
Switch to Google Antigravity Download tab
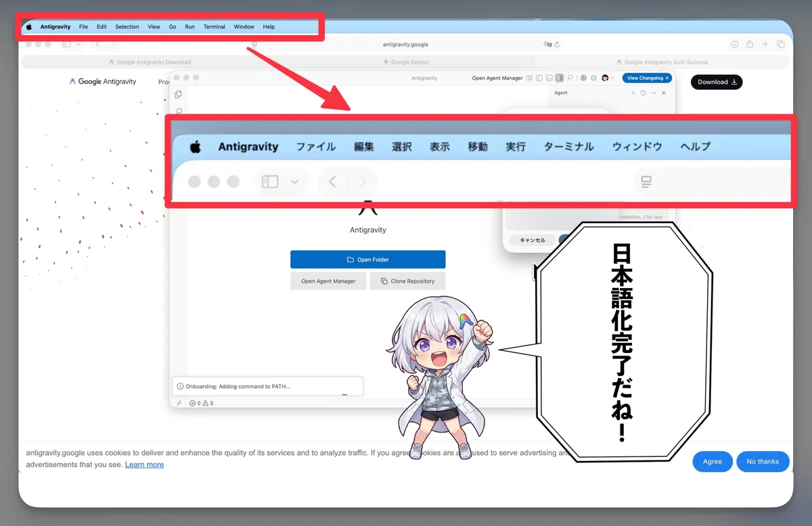coord(150,62)
